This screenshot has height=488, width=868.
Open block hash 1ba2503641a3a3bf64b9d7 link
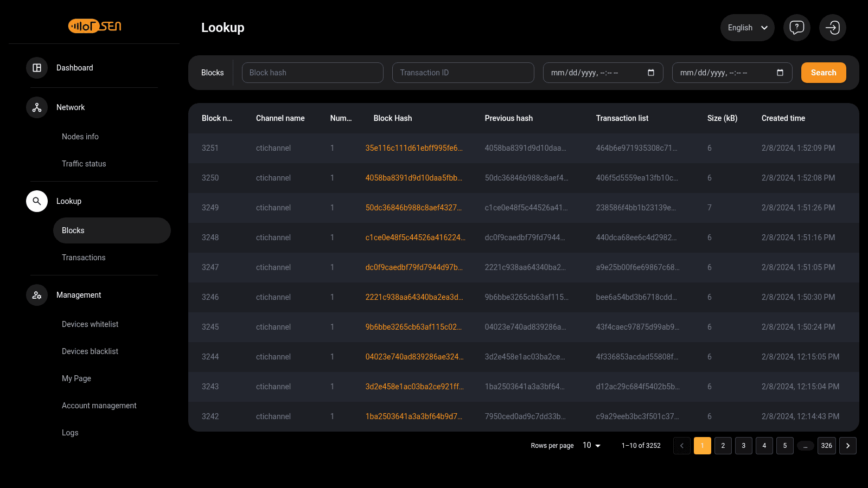coord(414,416)
